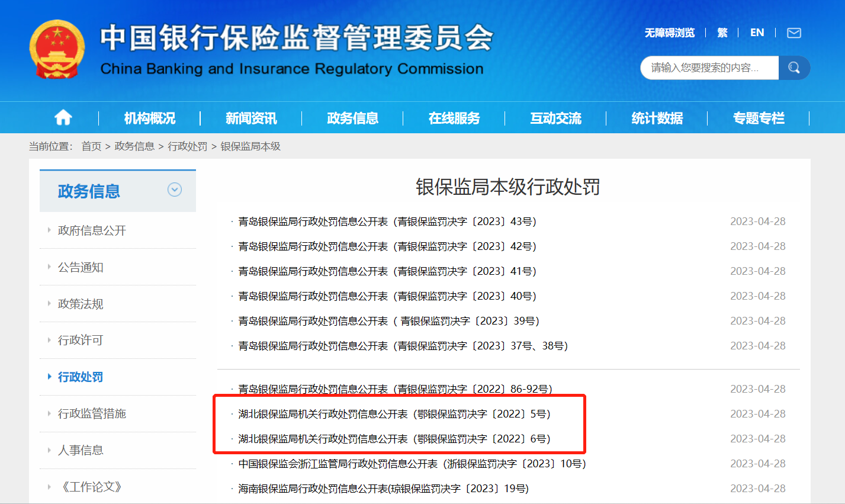Click the home icon in navigation bar
The image size is (845, 504).
point(63,118)
